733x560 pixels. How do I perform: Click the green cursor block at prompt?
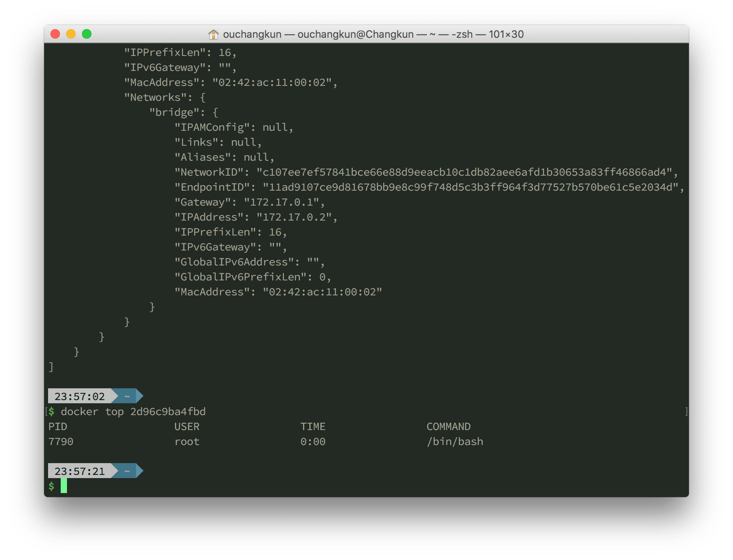click(64, 486)
